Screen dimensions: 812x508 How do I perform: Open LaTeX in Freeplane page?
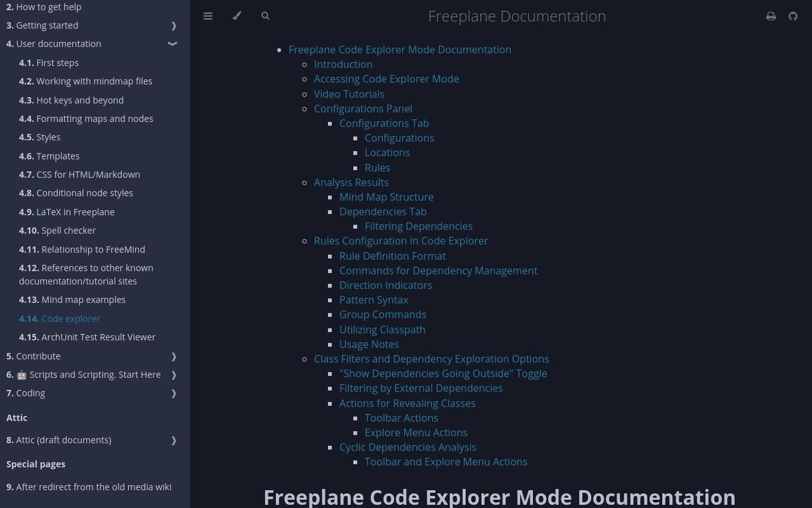click(67, 212)
